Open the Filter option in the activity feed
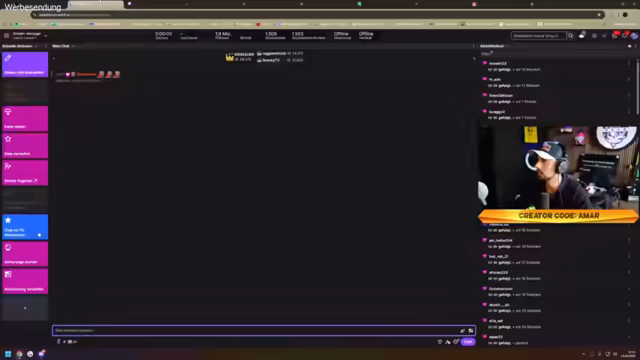640x360 pixels. [487, 53]
